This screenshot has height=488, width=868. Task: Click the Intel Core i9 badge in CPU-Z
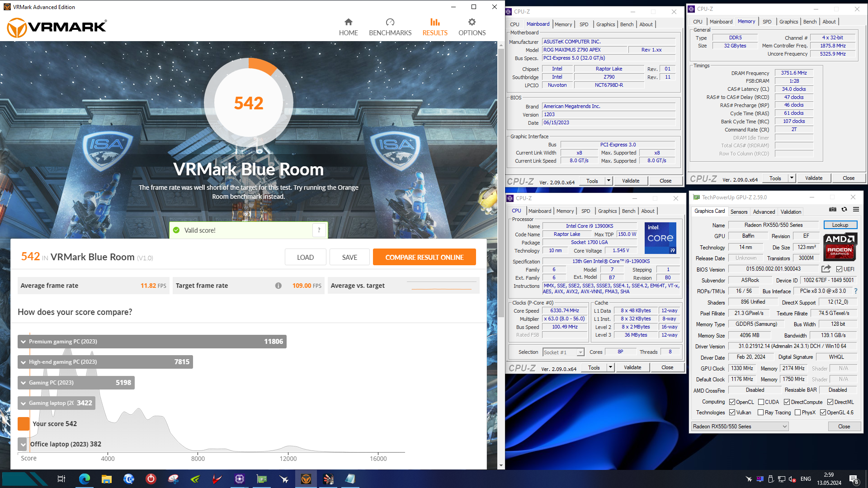coord(660,238)
